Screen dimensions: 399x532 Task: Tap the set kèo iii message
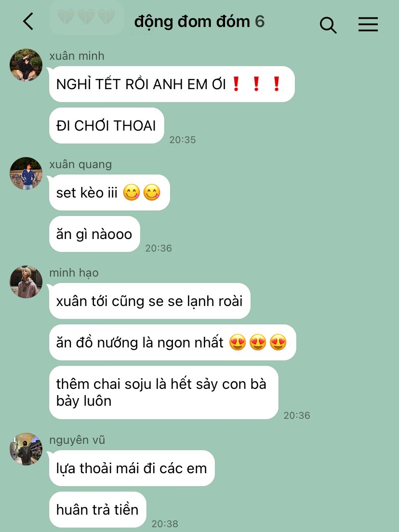tap(109, 192)
